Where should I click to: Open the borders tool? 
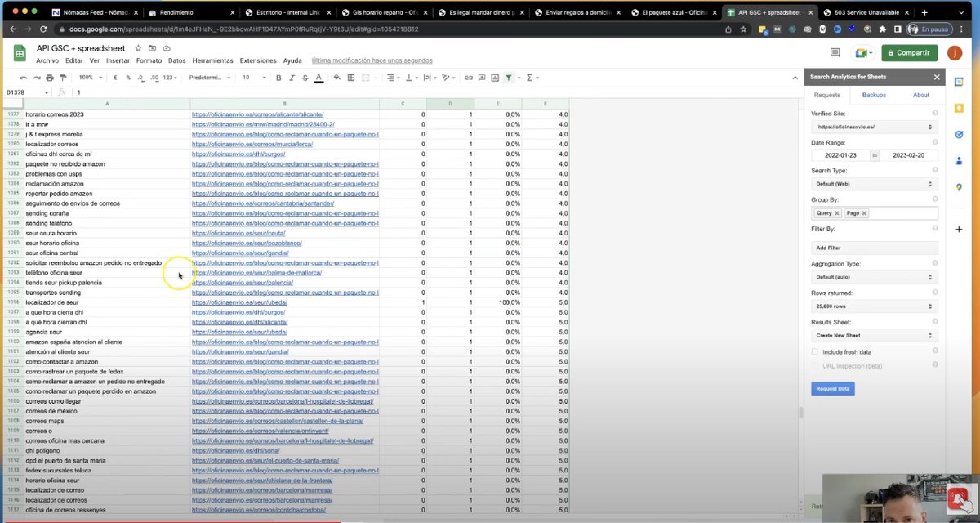[351, 78]
